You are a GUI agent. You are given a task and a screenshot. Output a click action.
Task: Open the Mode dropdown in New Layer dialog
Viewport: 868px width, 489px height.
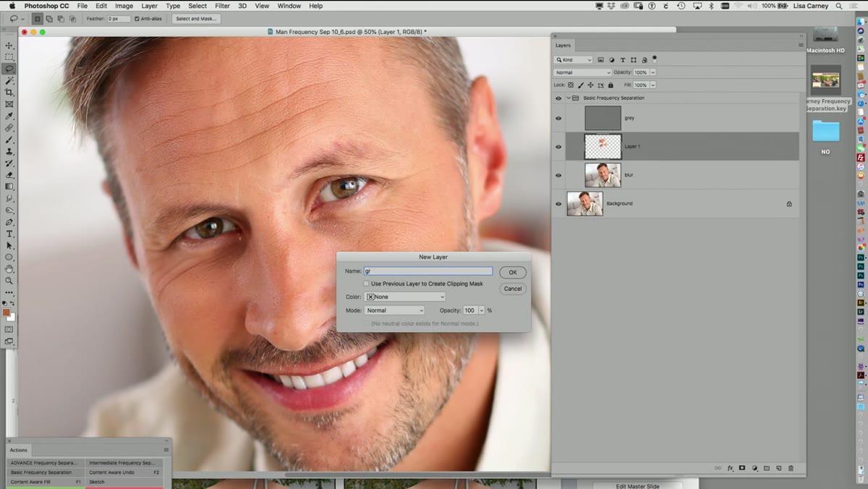tap(394, 310)
